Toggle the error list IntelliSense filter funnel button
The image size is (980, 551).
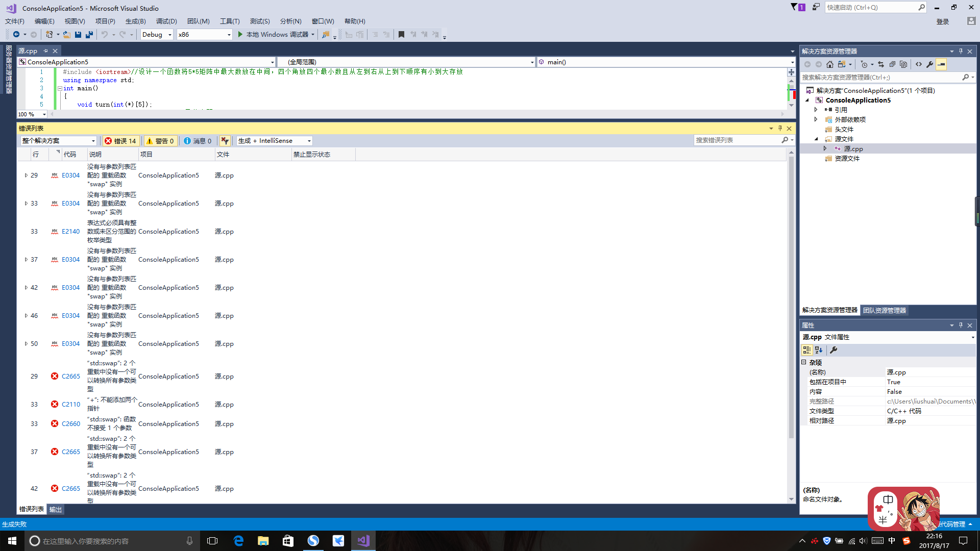tap(225, 141)
